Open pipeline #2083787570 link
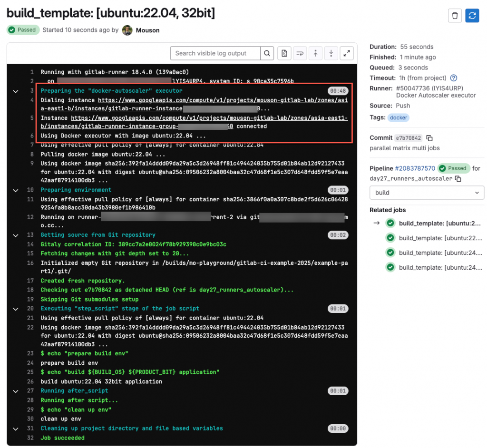487x448 pixels. coord(415,168)
